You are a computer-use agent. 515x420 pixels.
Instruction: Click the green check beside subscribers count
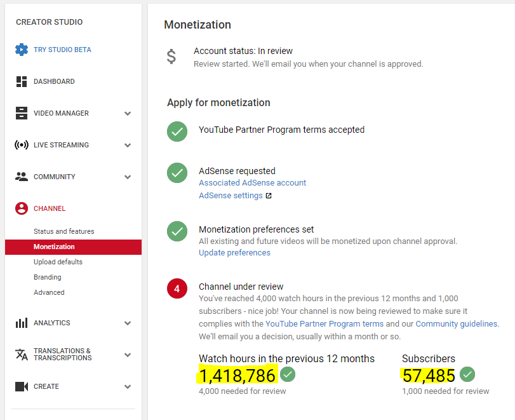[x=467, y=374]
